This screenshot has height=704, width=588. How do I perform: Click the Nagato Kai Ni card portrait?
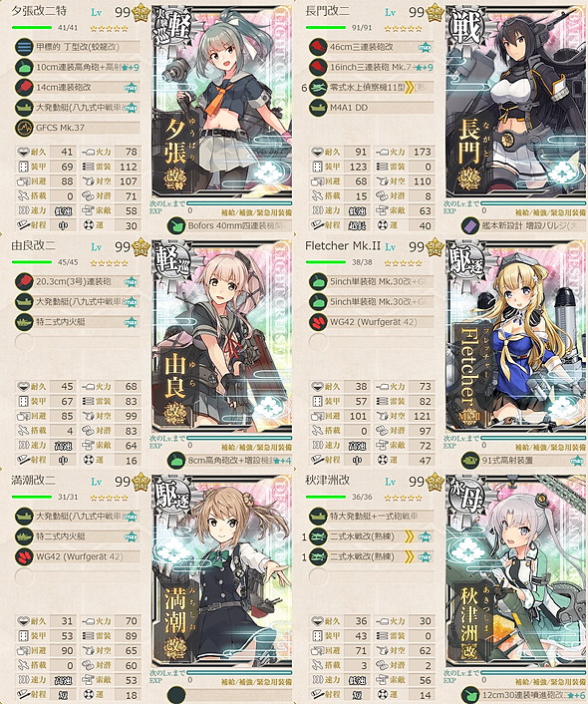516,102
